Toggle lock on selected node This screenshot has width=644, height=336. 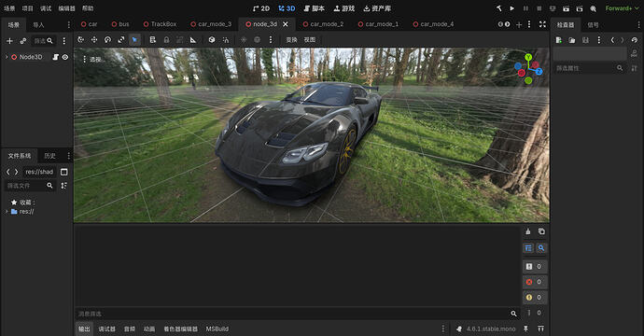coord(166,40)
